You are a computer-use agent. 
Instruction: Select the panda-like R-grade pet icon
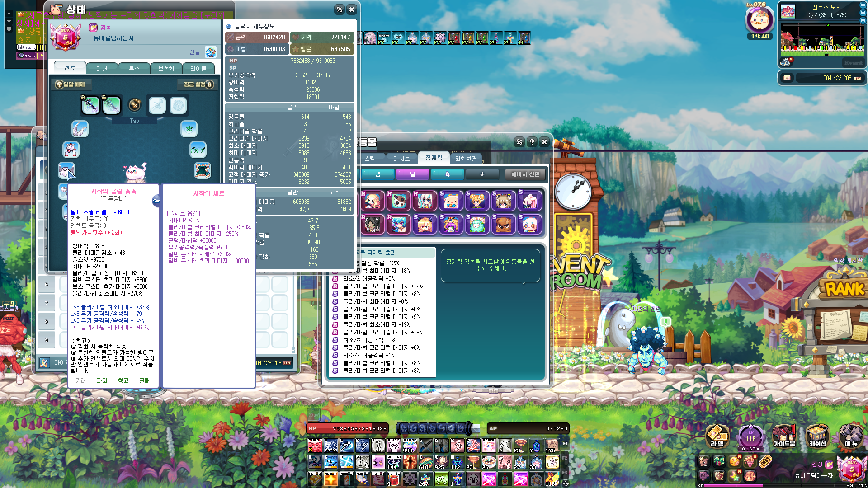(x=398, y=201)
